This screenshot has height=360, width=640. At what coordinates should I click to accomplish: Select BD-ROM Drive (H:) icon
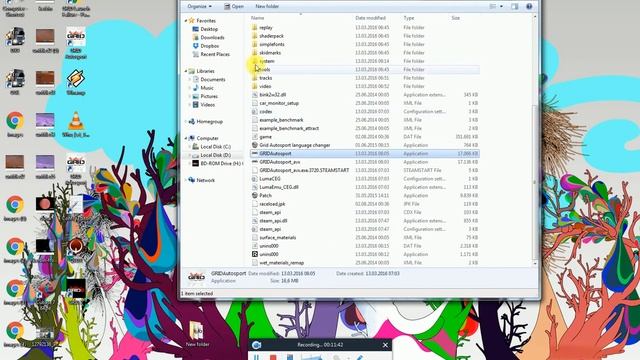196,163
